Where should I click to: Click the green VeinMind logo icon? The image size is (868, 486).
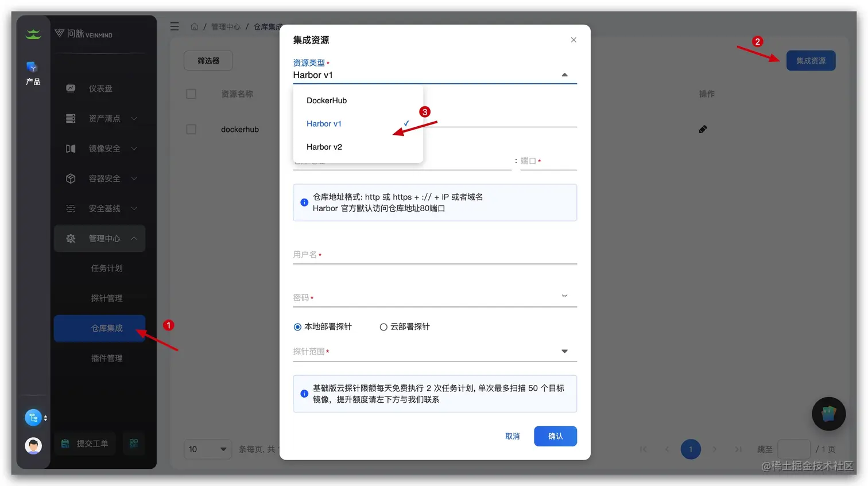(x=33, y=34)
